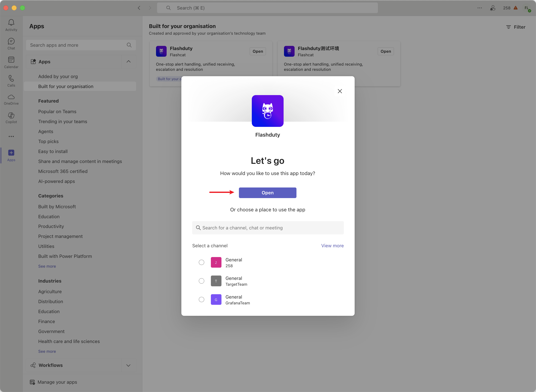Click the top Search (⌘ E) field
The height and width of the screenshot is (392, 536).
coord(267,8)
